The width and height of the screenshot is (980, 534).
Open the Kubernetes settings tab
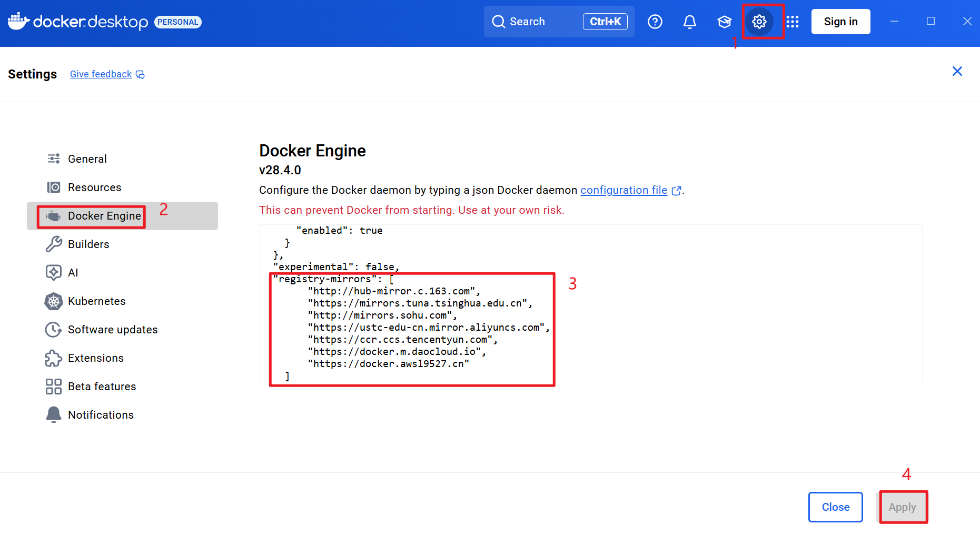[x=122, y=301]
